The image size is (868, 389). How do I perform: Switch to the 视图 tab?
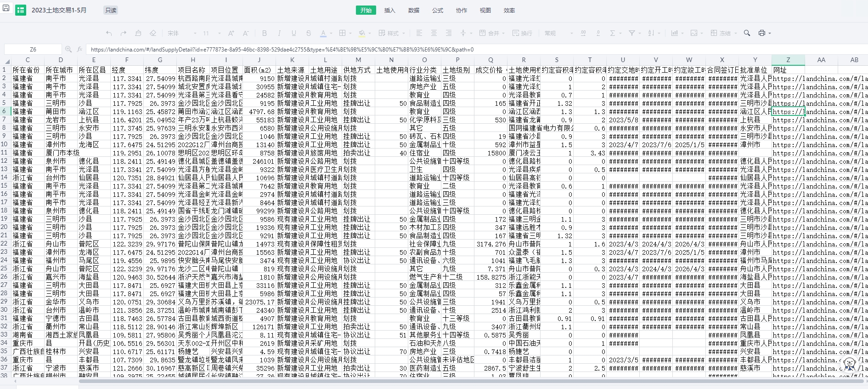pyautogui.click(x=485, y=10)
